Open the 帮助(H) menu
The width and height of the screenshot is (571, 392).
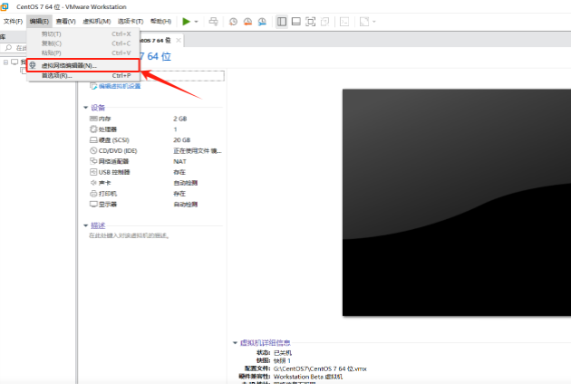[161, 22]
